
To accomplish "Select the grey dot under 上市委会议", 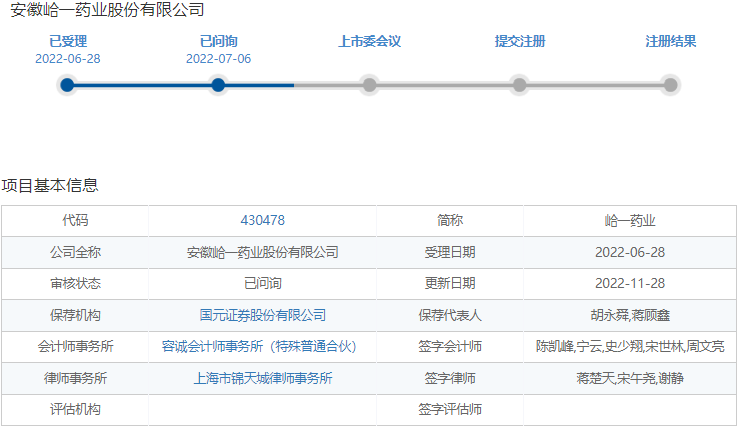I will coord(369,85).
